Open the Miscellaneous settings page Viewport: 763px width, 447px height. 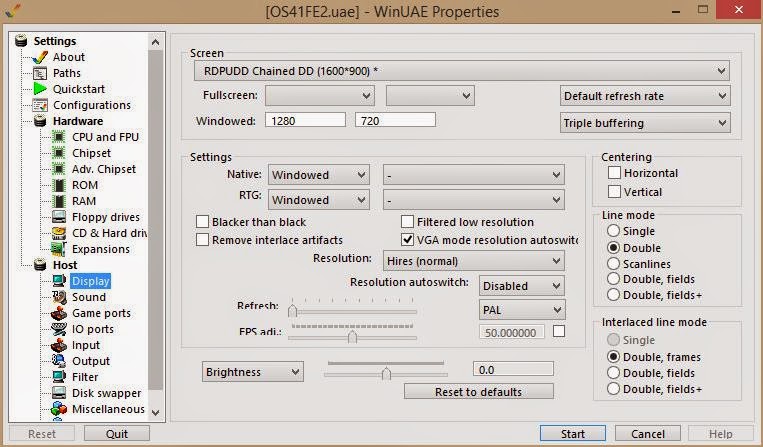click(x=108, y=409)
